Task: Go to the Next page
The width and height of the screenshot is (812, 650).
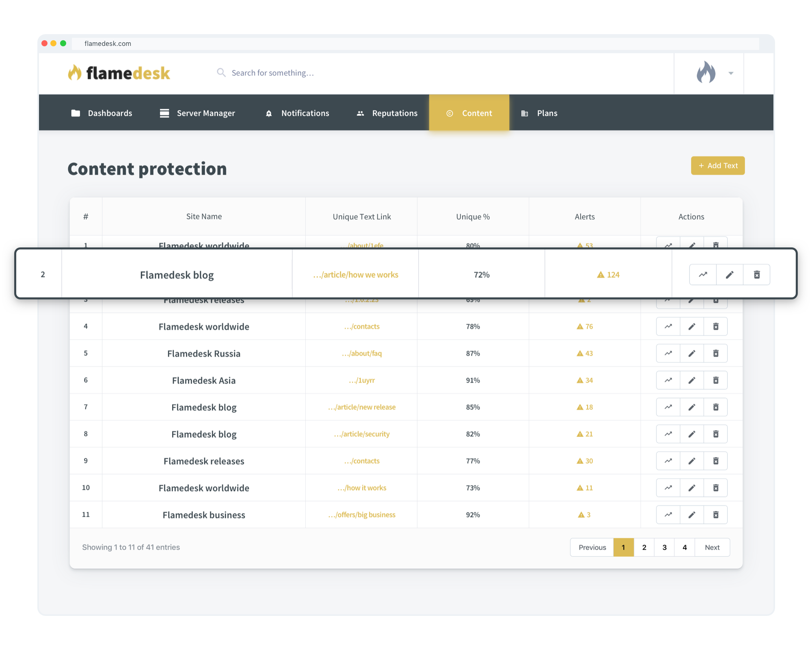Action: 712,547
